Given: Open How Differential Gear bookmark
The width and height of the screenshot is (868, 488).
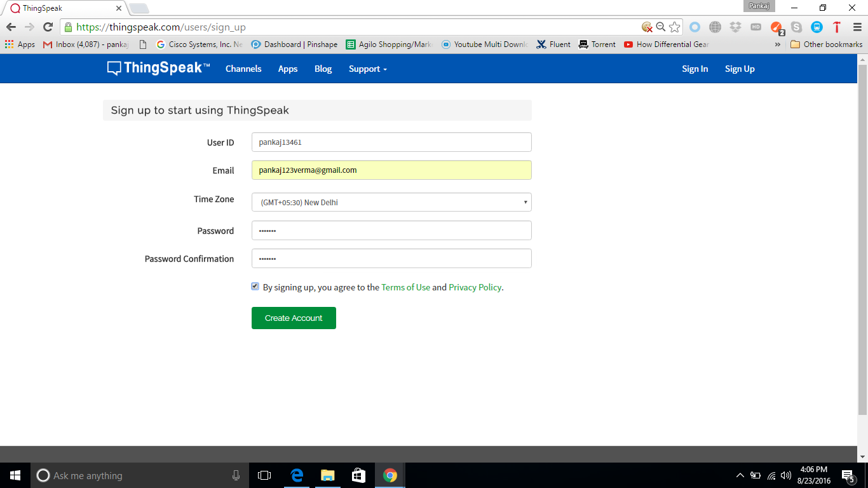Looking at the screenshot, I should pos(667,44).
